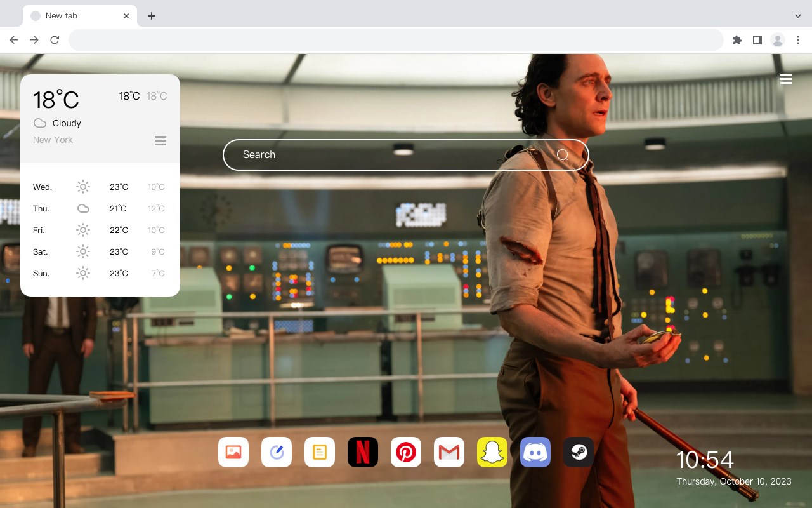Go back with the browser back arrow
This screenshot has width=812, height=508.
(x=14, y=40)
